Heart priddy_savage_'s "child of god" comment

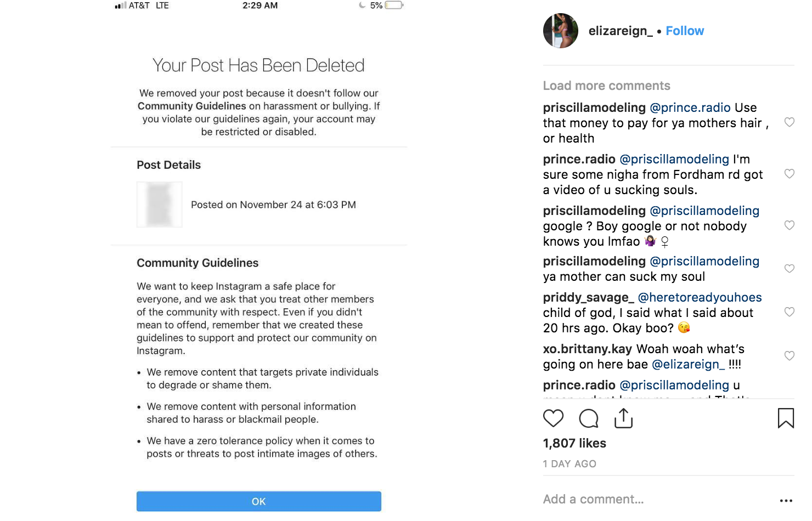tap(790, 312)
